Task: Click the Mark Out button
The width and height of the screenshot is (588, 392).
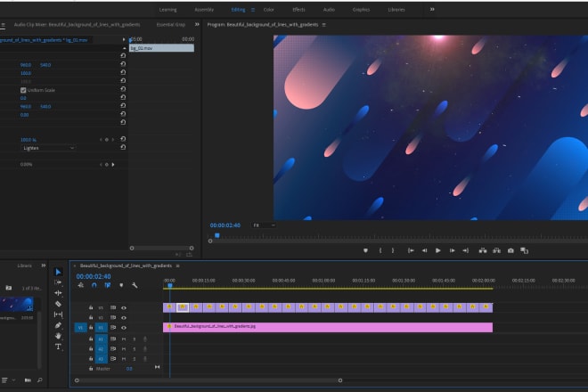Action: 393,250
